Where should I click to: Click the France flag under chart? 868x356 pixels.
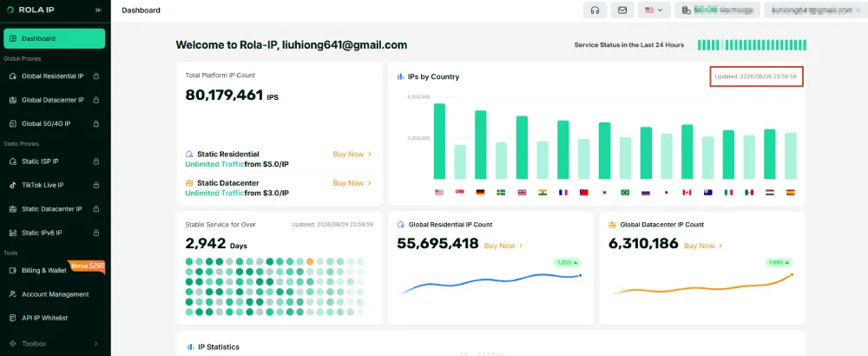(x=563, y=193)
